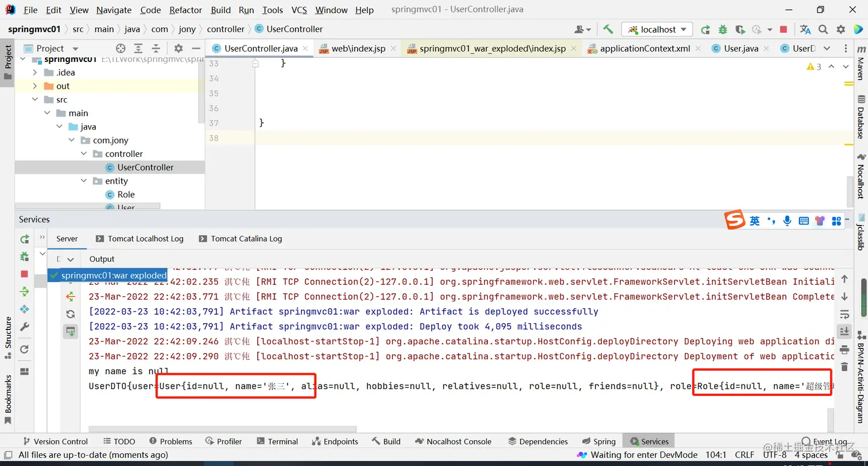Click the controller breadcrumb in navigation bar
This screenshot has height=466, width=868.
pyautogui.click(x=226, y=29)
